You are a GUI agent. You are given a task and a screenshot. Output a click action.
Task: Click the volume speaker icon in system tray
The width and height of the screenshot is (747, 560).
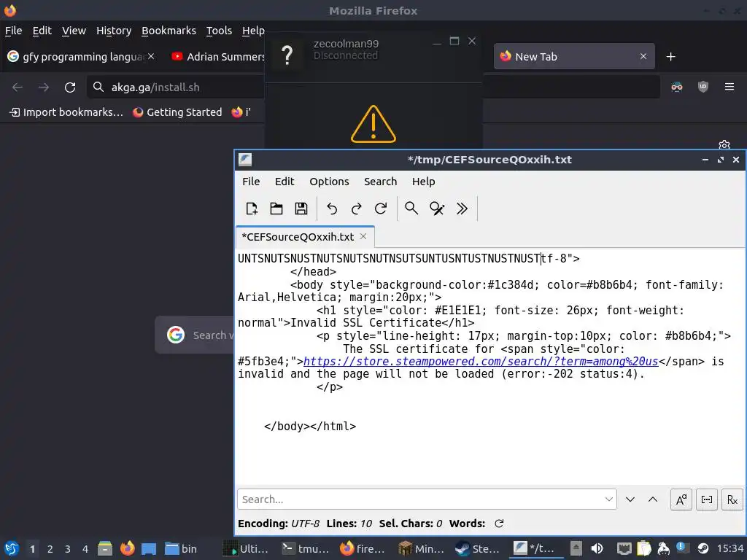tap(597, 548)
